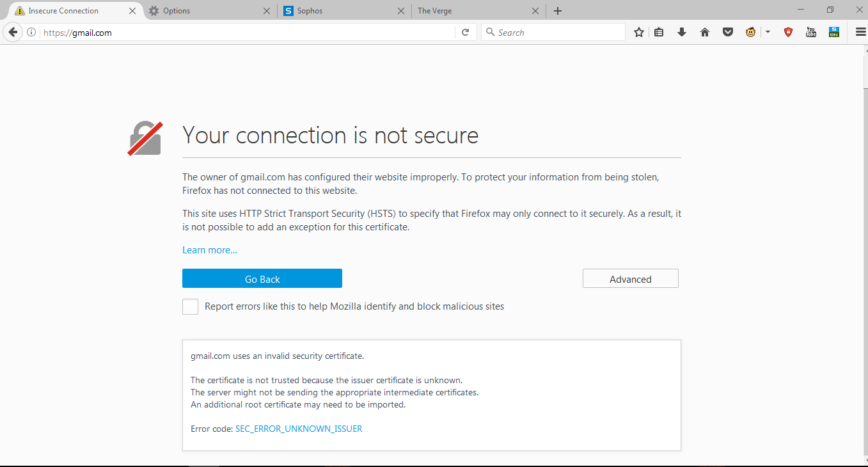
Task: Bookmark this page with the star icon
Action: tap(638, 33)
